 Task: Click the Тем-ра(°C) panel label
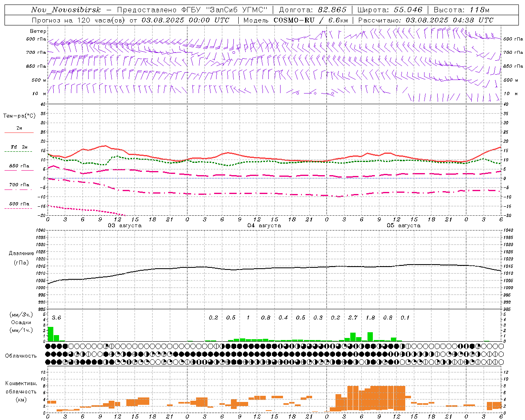coord(19,116)
